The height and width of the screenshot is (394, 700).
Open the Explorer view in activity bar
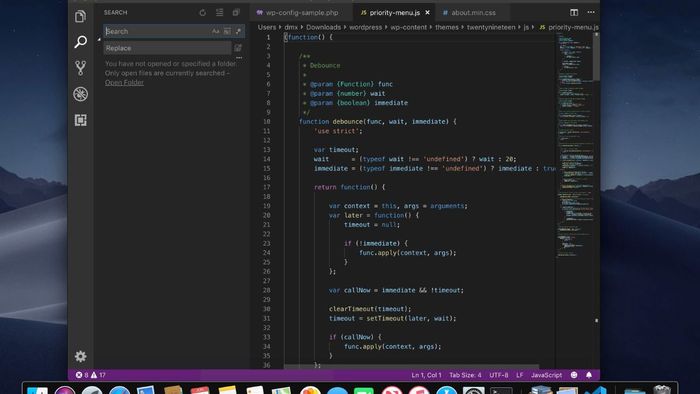click(80, 17)
